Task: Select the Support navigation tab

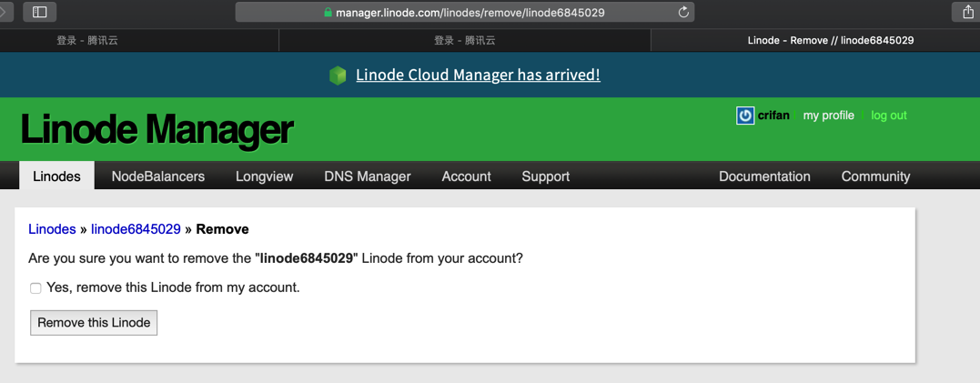Action: [545, 176]
